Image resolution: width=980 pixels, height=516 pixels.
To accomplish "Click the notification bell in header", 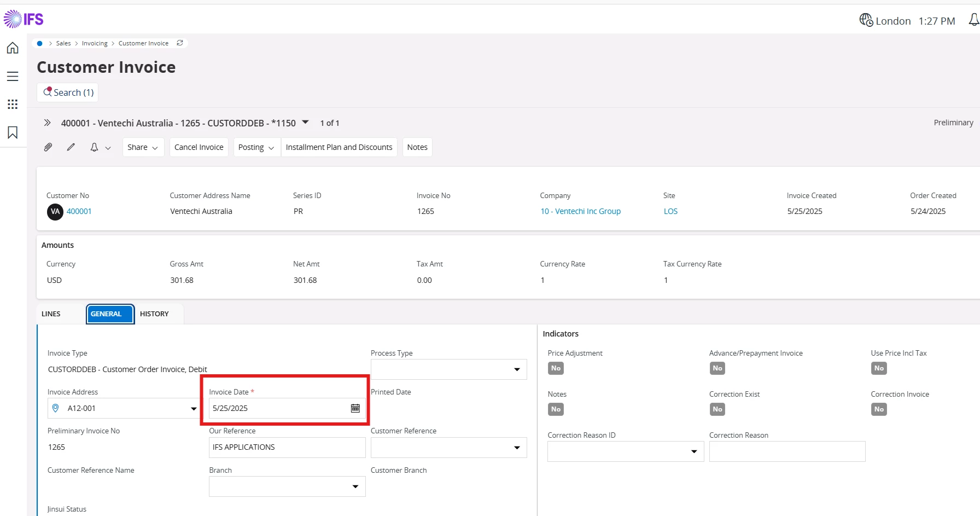I will (974, 20).
